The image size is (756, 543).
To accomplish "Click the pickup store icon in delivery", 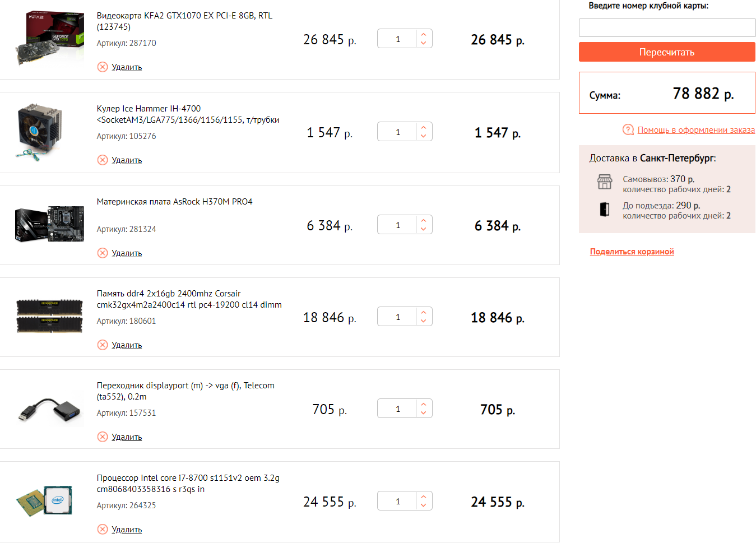I will (x=605, y=182).
